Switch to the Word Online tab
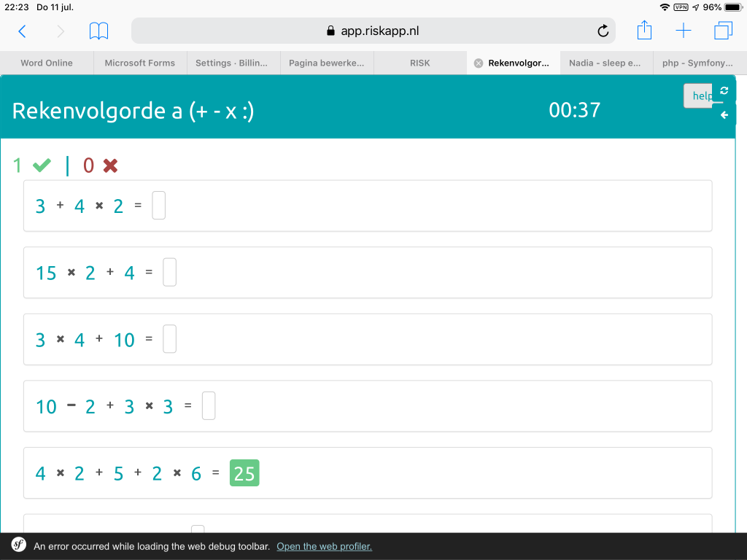This screenshot has width=747, height=560. point(47,63)
